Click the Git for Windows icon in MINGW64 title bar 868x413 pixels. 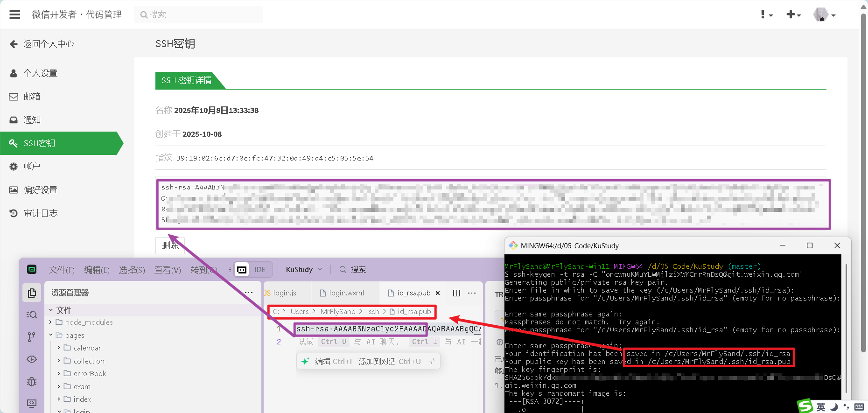(x=513, y=245)
